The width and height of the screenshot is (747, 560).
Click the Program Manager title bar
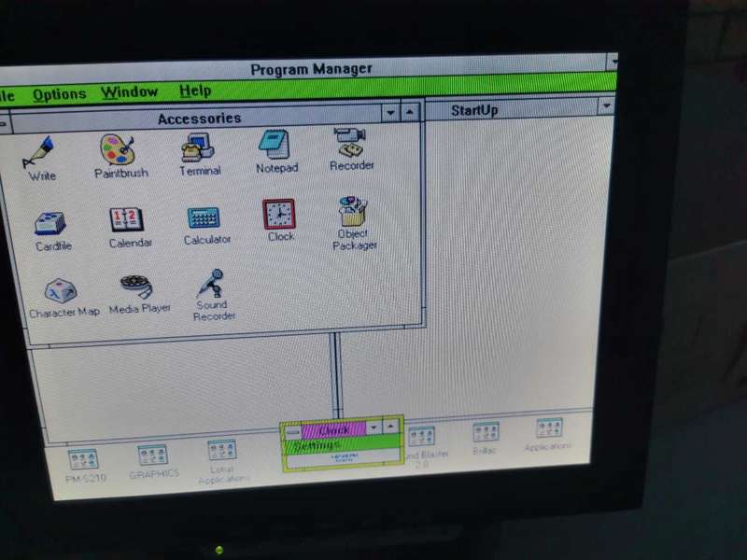click(305, 71)
